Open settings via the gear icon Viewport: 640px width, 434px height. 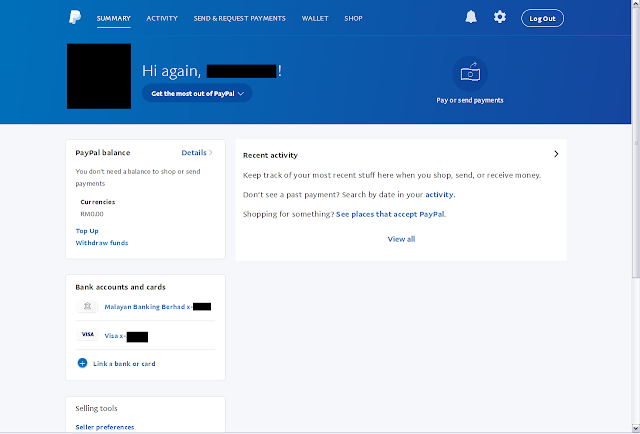[500, 17]
